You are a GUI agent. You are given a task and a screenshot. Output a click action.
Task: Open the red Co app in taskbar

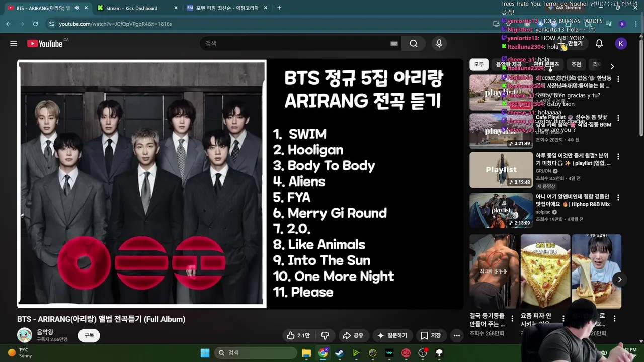pos(406,353)
